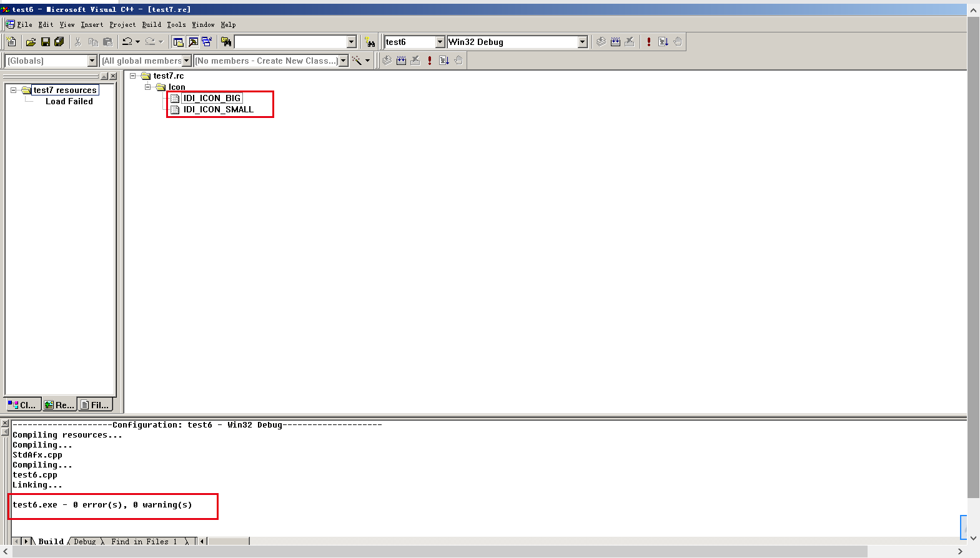
Task: Toggle breakpoint hand icon in top toolbar
Action: tap(678, 42)
